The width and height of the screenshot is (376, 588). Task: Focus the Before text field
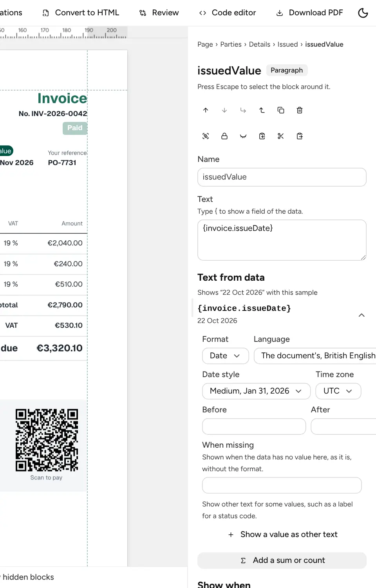click(254, 426)
